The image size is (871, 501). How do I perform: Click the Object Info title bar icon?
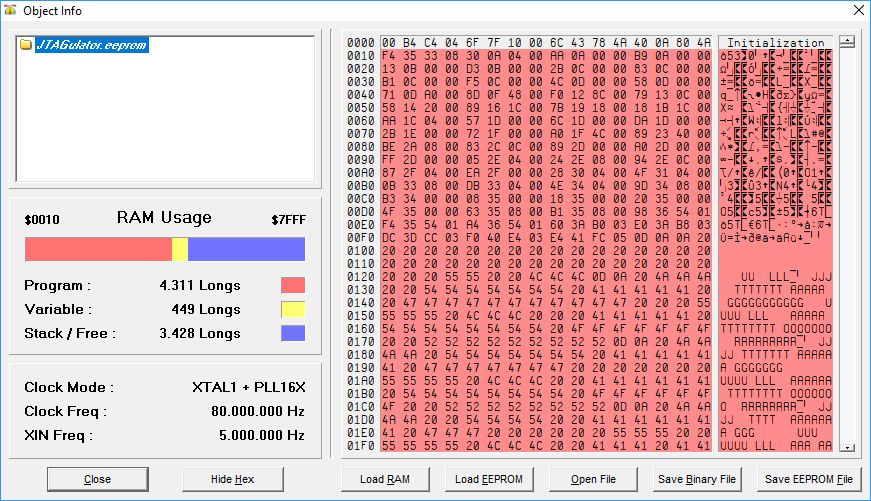(11, 11)
